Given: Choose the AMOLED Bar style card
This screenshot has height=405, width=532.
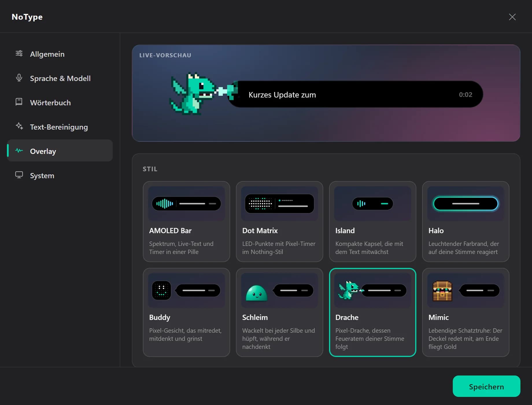Looking at the screenshot, I should 186,222.
